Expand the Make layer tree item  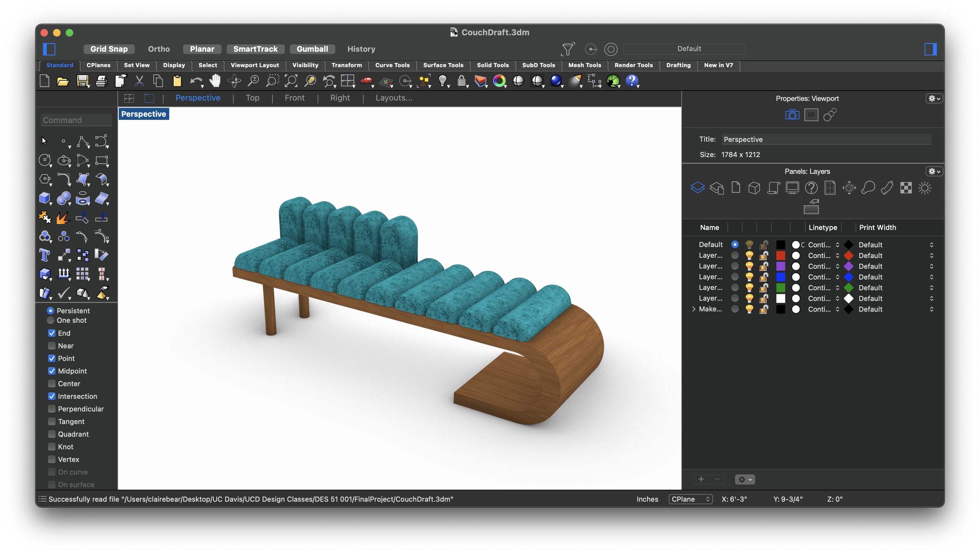click(693, 309)
